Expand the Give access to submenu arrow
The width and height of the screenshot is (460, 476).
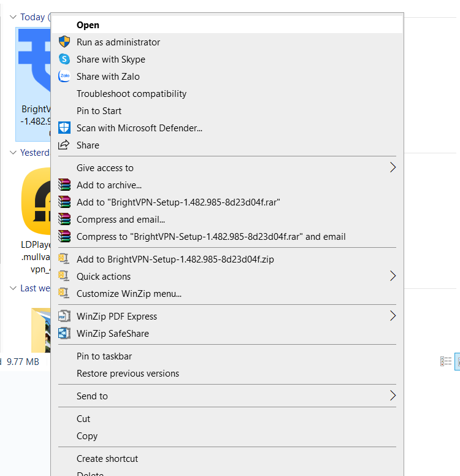(x=393, y=168)
